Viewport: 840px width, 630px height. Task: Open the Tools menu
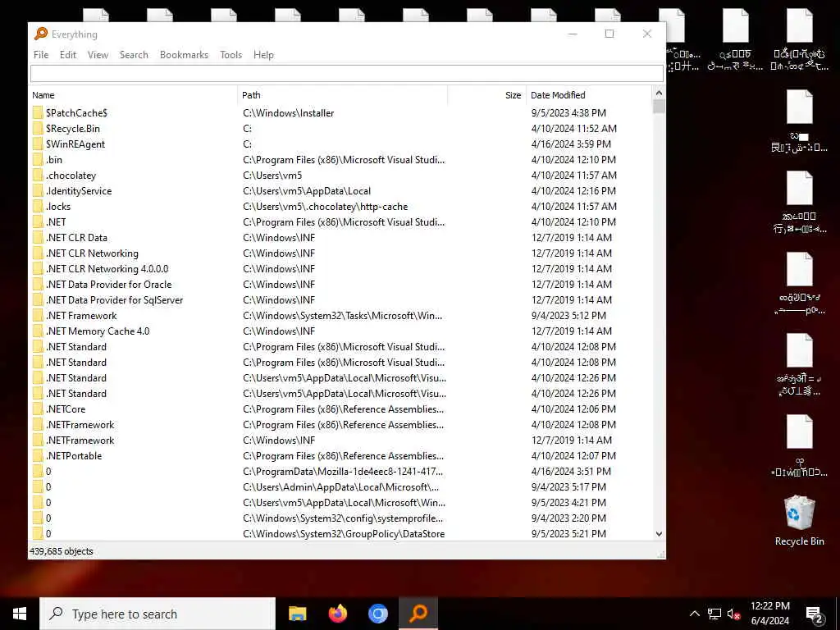[x=231, y=55]
